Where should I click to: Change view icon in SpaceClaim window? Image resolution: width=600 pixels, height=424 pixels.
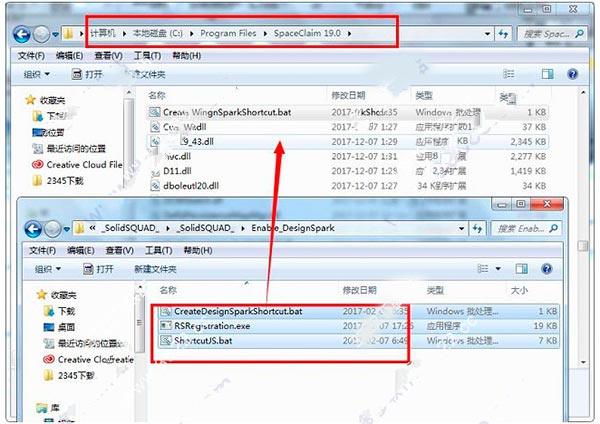click(x=509, y=74)
